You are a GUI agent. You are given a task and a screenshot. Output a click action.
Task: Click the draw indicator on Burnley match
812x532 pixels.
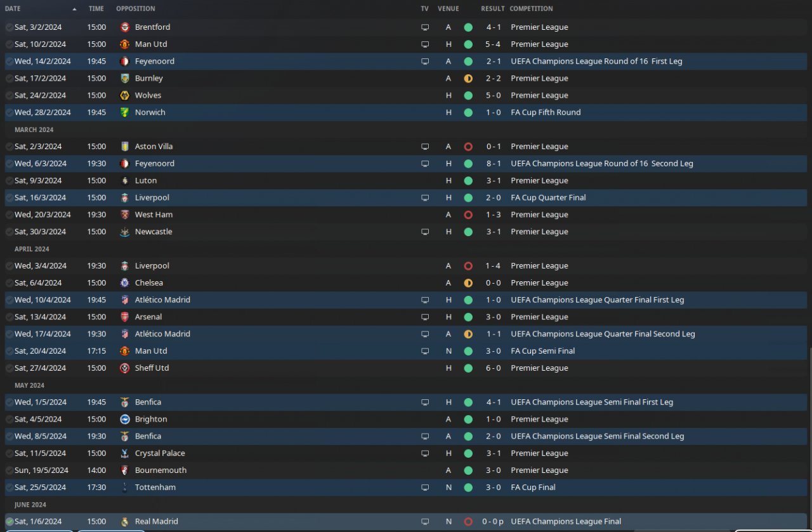point(468,79)
